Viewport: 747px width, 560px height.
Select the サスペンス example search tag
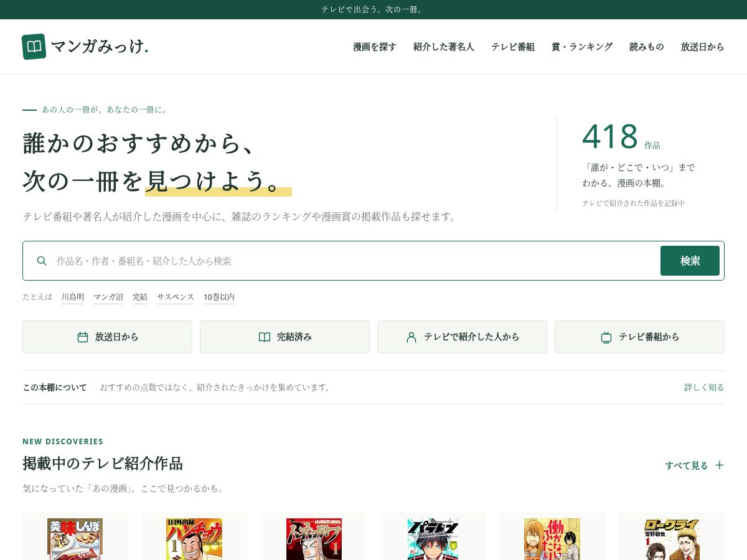[176, 297]
